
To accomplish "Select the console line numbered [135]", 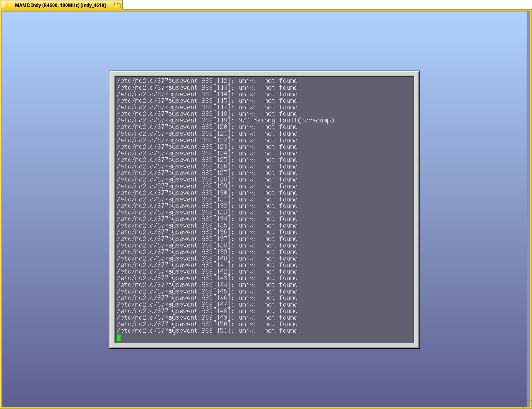I will [207, 226].
